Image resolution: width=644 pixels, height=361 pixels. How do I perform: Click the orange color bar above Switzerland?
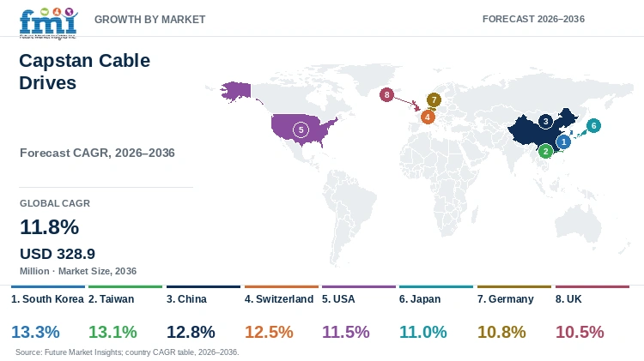(x=282, y=286)
